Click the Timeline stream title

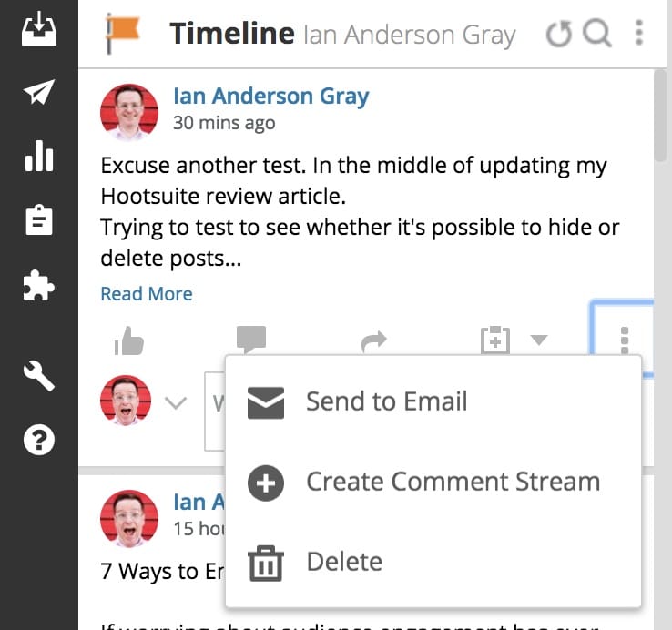pos(232,34)
